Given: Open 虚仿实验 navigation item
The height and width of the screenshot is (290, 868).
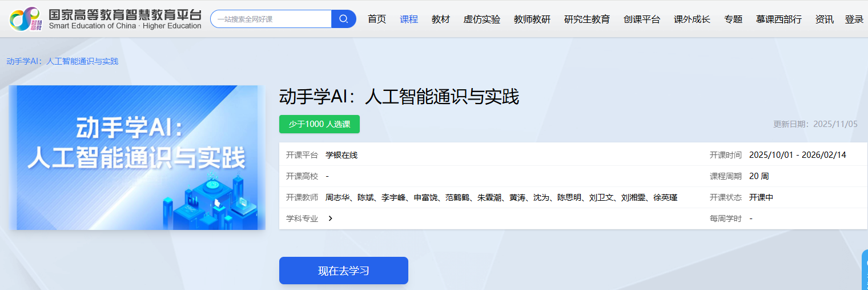Looking at the screenshot, I should tap(481, 19).
